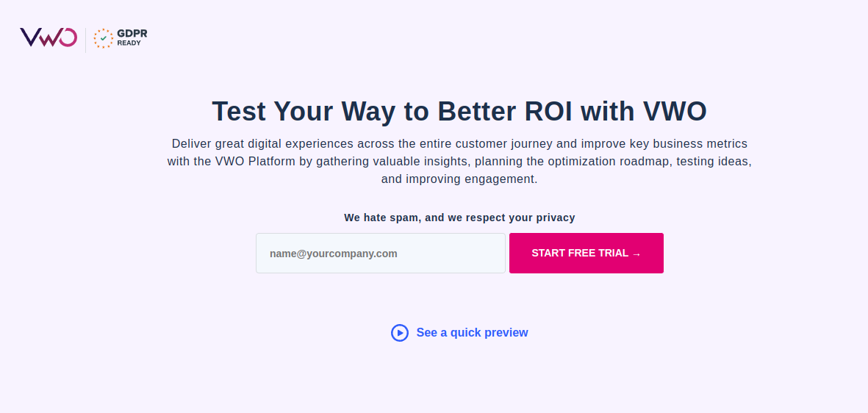868x413 pixels.
Task: Start the free trial with the pink button
Action: pos(587,253)
